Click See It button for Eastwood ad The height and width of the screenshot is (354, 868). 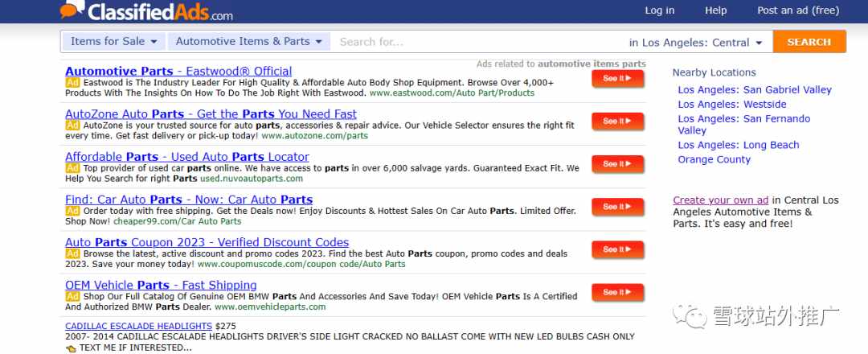click(x=618, y=79)
